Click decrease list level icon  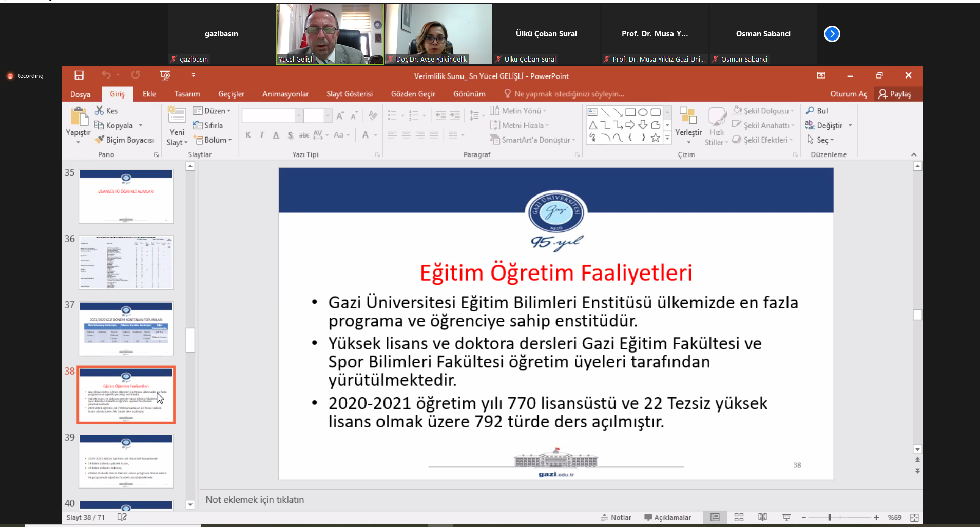click(x=440, y=115)
